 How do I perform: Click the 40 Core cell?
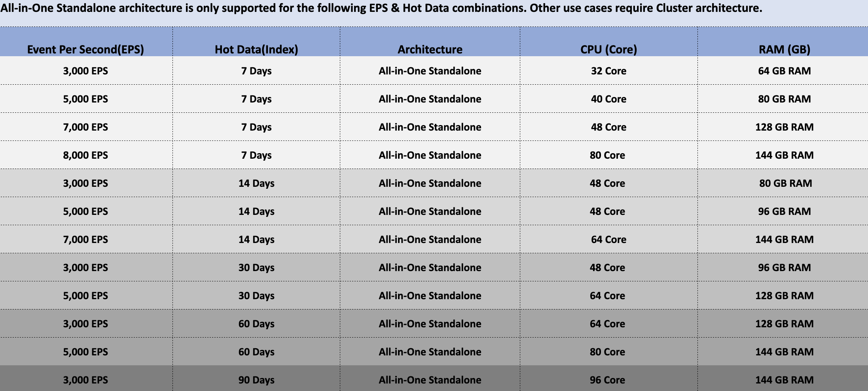tap(608, 99)
